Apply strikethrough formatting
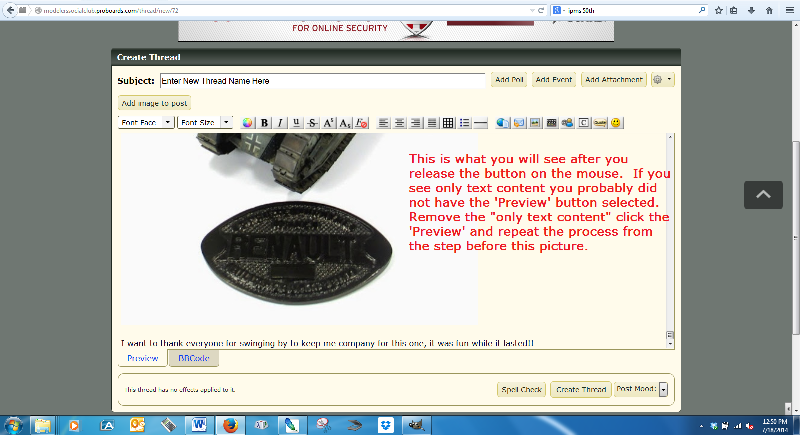This screenshot has width=800, height=435. 312,123
